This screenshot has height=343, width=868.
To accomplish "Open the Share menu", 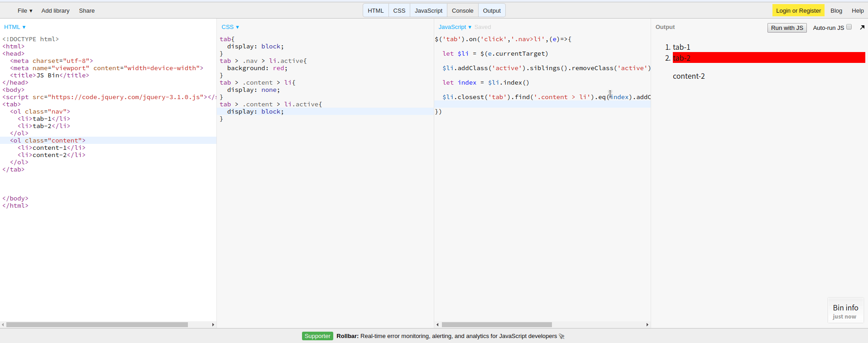I will coord(86,10).
